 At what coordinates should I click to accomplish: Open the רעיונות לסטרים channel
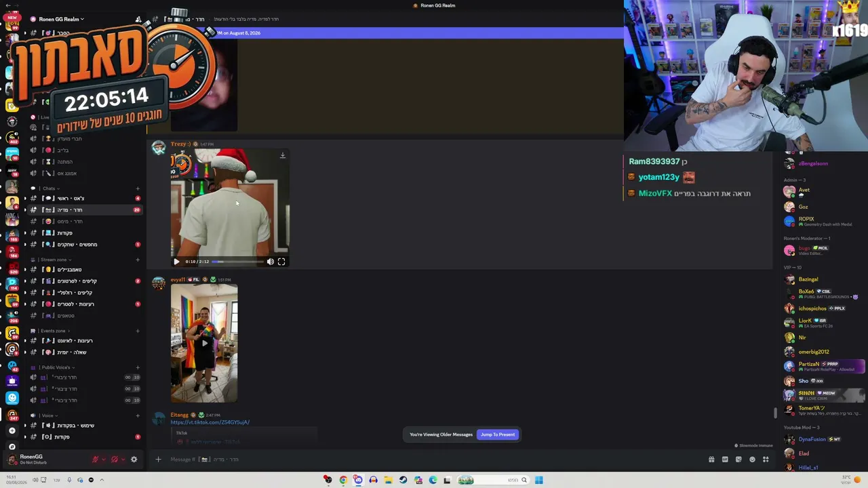point(85,304)
